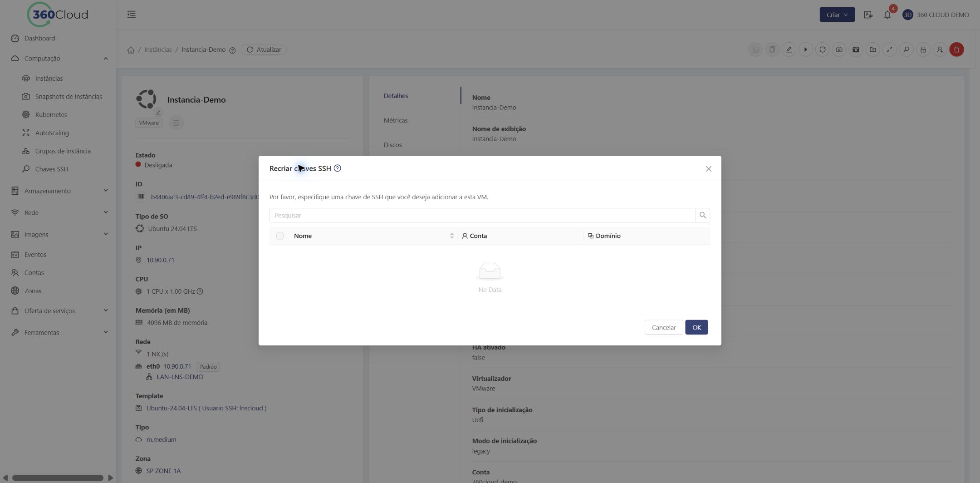This screenshot has height=483, width=980.
Task: Click the start instance play icon
Action: [x=805, y=49]
